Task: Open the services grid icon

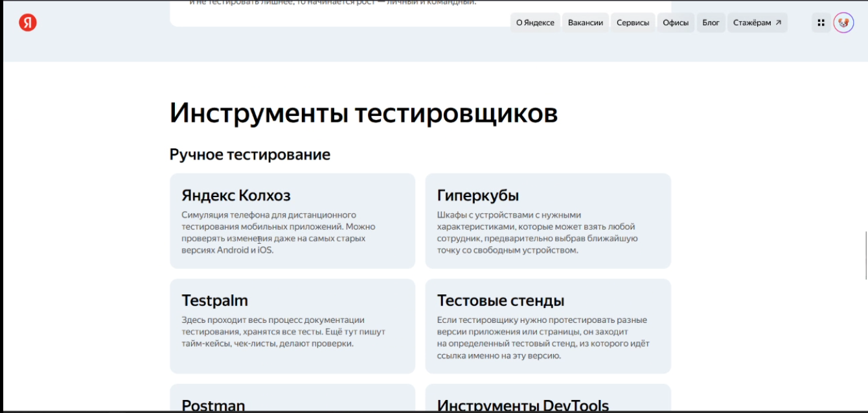Action: 821,23
